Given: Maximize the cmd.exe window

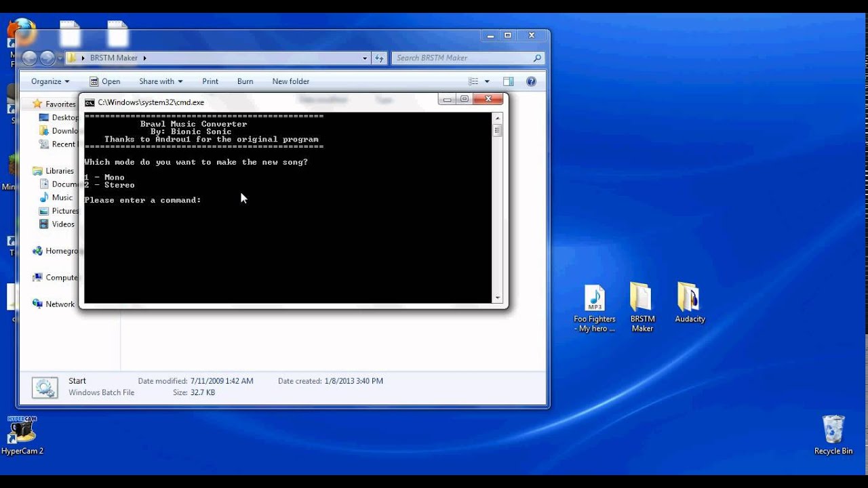Looking at the screenshot, I should (x=464, y=99).
